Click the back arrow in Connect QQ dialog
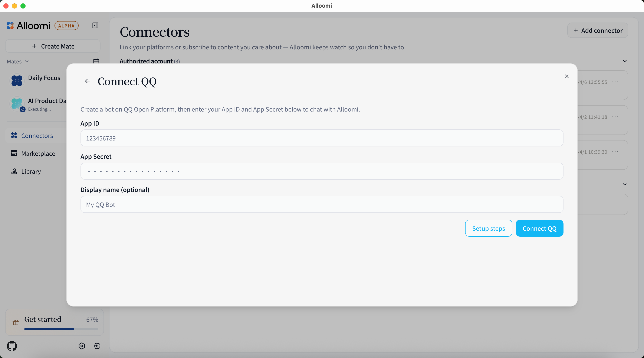Viewport: 644px width, 358px height. pyautogui.click(x=87, y=81)
